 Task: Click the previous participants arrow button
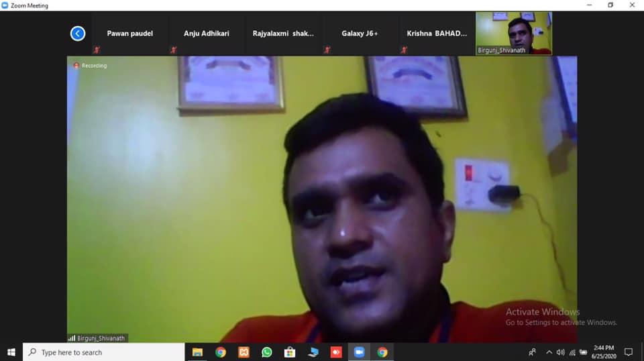point(78,33)
